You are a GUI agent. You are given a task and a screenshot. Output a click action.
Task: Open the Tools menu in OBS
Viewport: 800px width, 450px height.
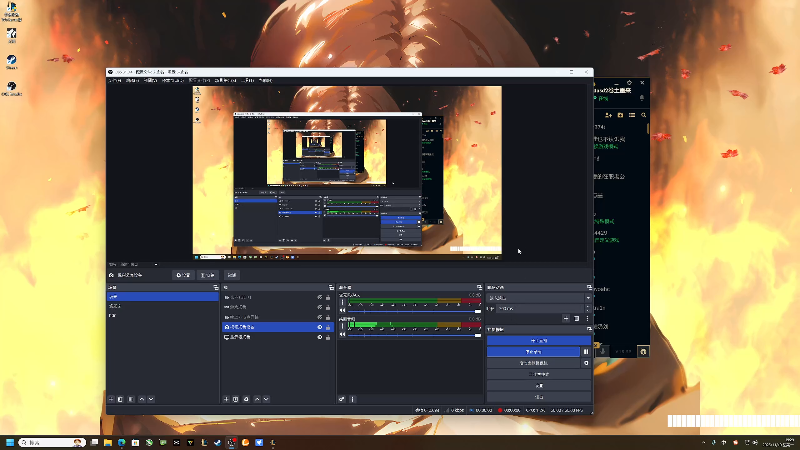point(247,81)
